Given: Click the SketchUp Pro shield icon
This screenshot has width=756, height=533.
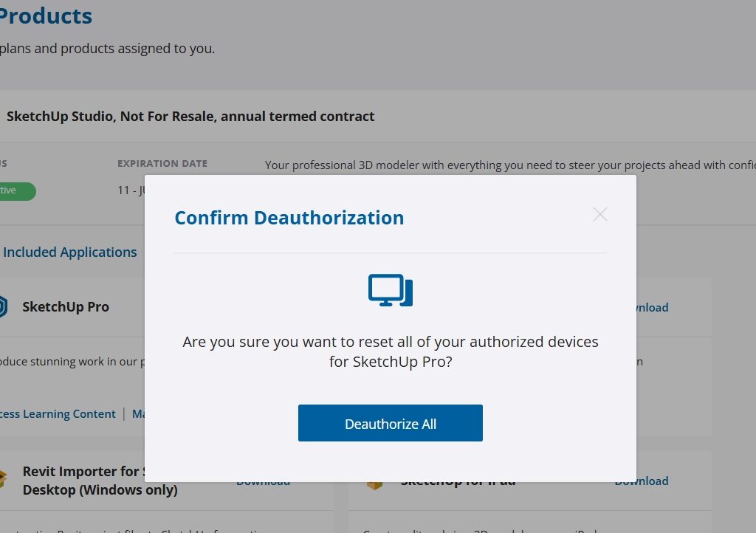Looking at the screenshot, I should [3, 307].
